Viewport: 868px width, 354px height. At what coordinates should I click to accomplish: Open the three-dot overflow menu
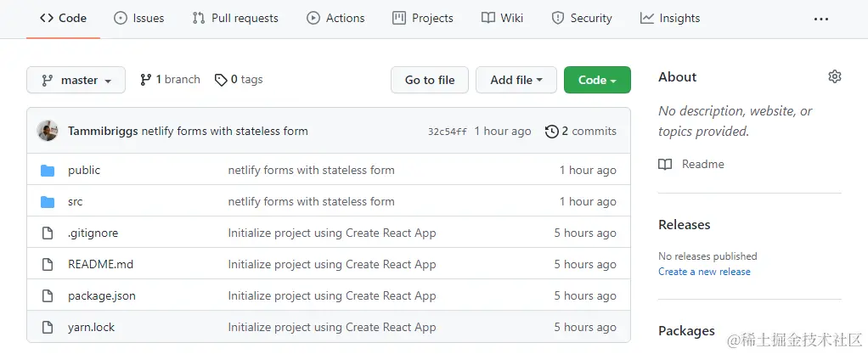tap(821, 19)
